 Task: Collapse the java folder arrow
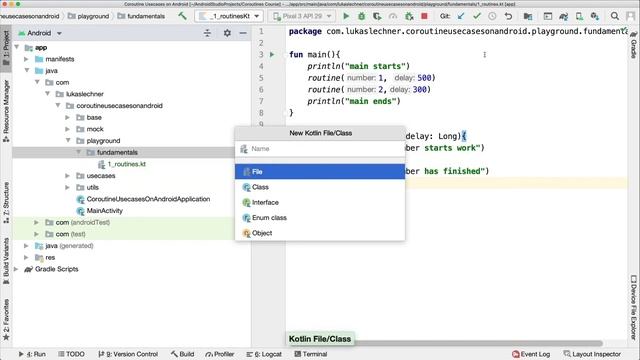tap(27, 71)
